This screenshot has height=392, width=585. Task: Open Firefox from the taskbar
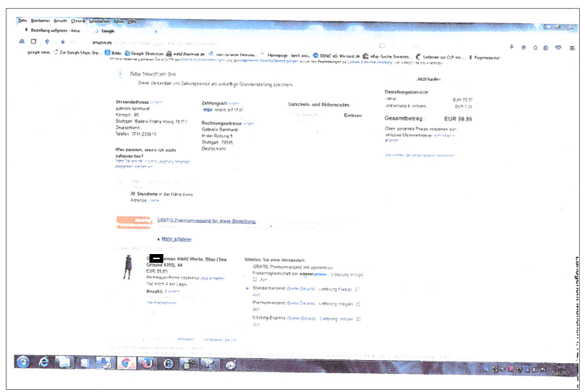coord(147,363)
